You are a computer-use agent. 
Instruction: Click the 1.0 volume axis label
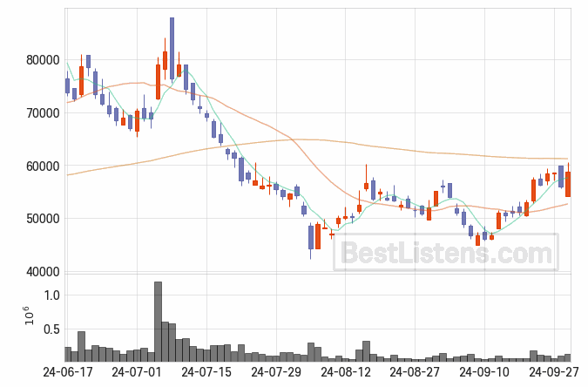51,295
